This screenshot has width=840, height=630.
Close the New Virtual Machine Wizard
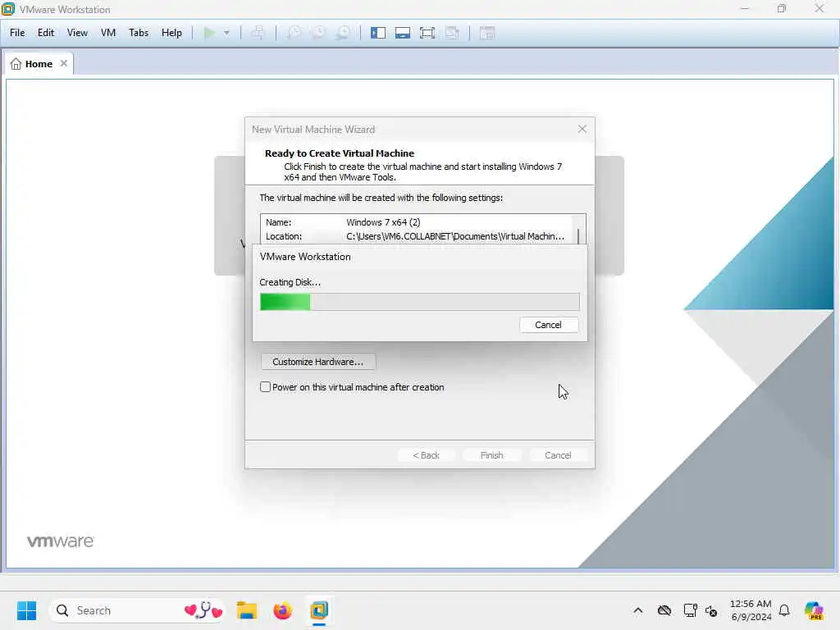[x=582, y=129]
